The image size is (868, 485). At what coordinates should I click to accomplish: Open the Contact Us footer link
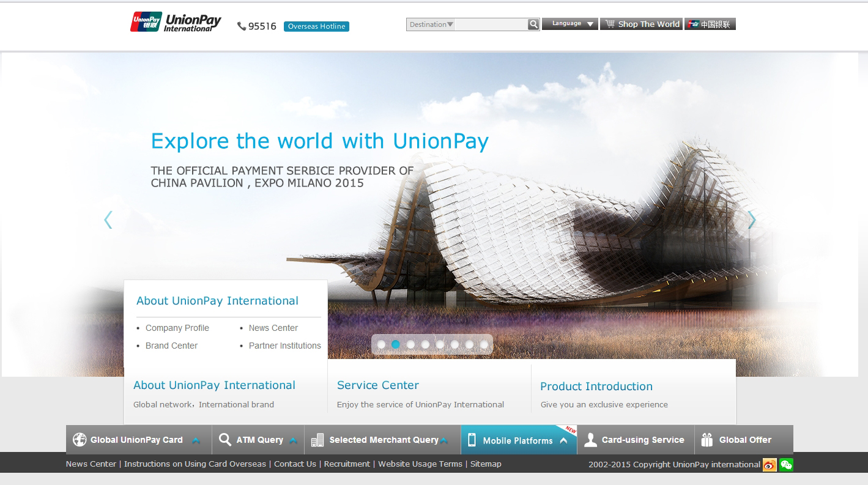point(295,464)
